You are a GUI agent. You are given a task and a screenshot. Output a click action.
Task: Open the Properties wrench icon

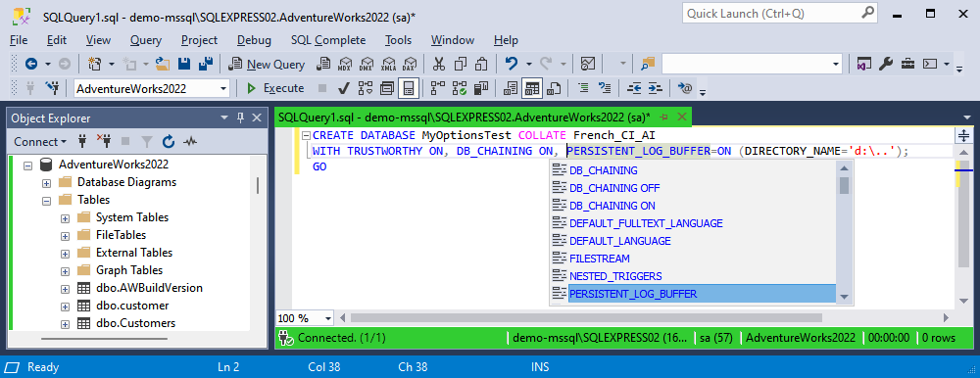(x=886, y=64)
